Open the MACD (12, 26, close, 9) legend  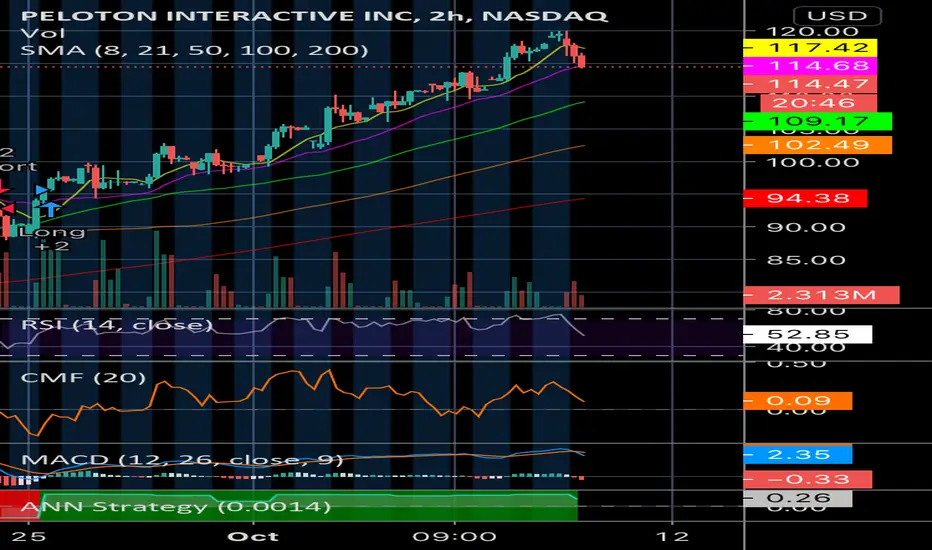click(182, 460)
